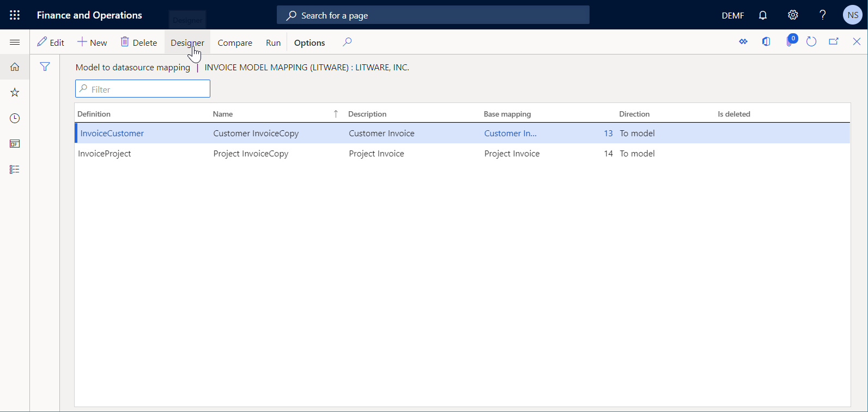Click To model in InvoiceProject row
868x412 pixels.
click(637, 154)
